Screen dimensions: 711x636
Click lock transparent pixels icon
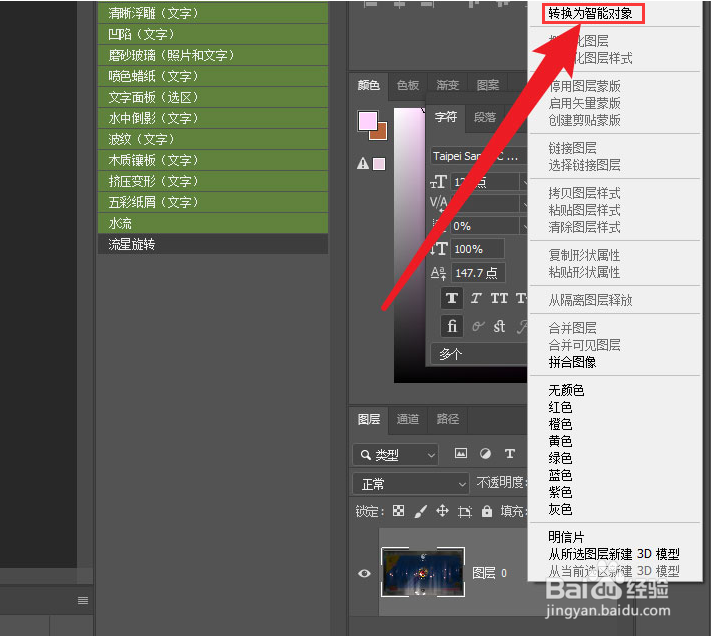399,511
